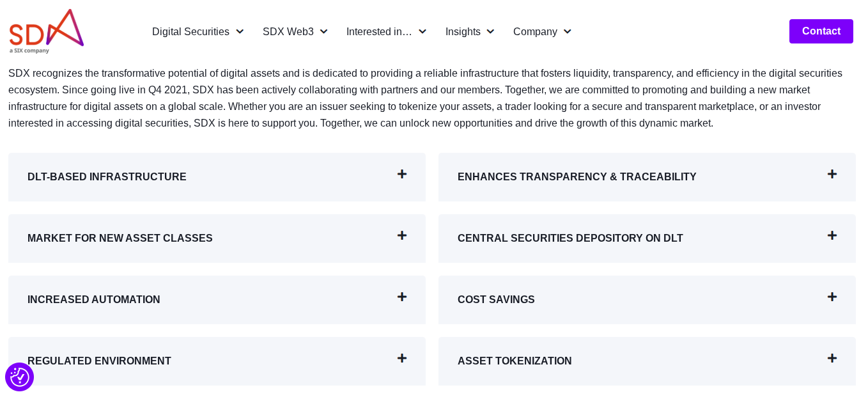Click plus icon for Central Securities Depository
The image size is (868, 399).
pos(832,236)
